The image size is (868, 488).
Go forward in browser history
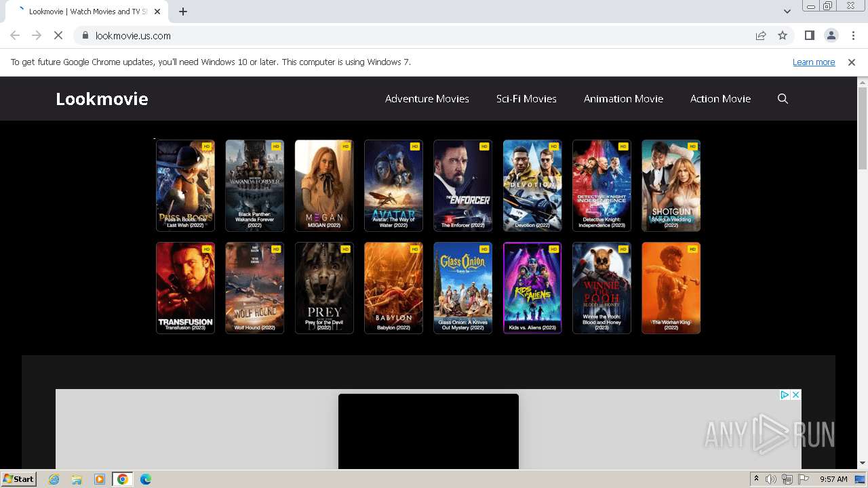click(37, 35)
